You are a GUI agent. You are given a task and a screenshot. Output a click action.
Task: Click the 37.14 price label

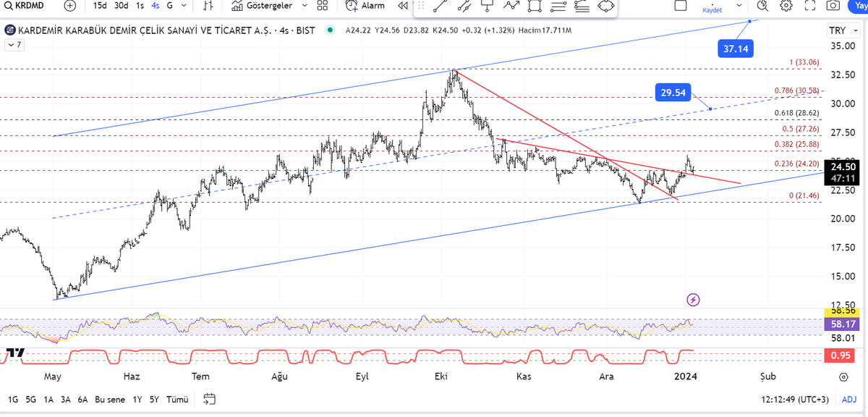click(734, 49)
